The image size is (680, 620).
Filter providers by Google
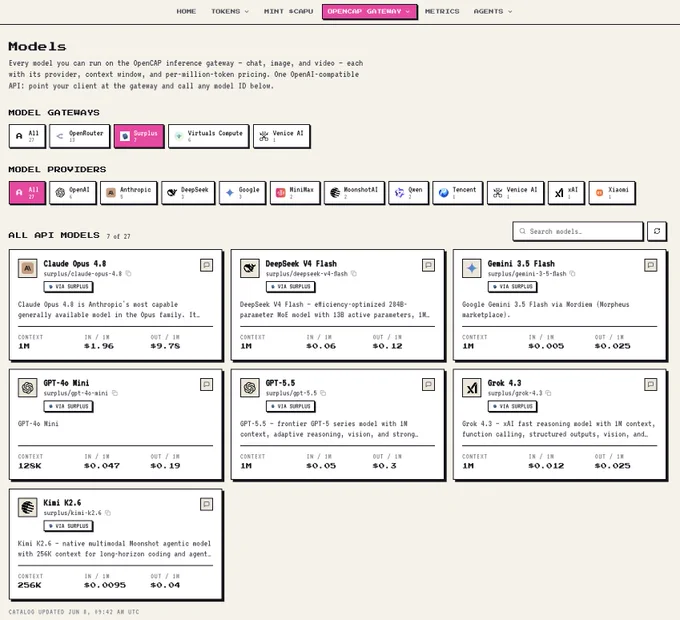242,193
